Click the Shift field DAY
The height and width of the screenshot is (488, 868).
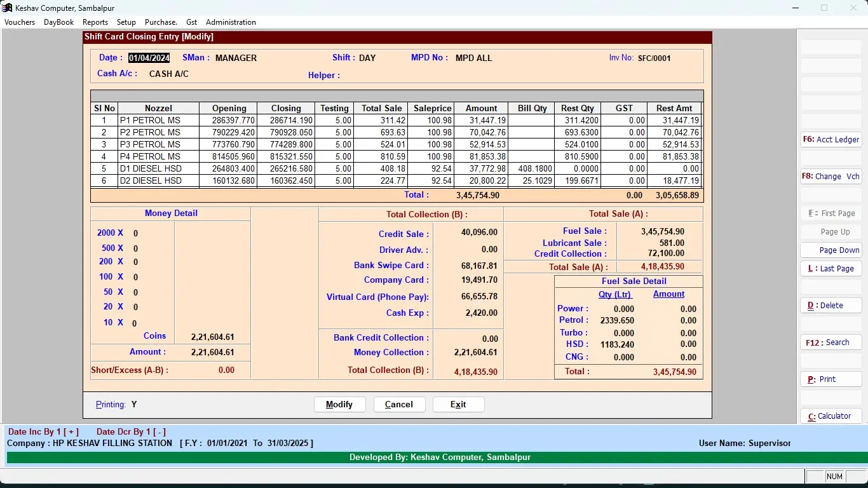[367, 58]
